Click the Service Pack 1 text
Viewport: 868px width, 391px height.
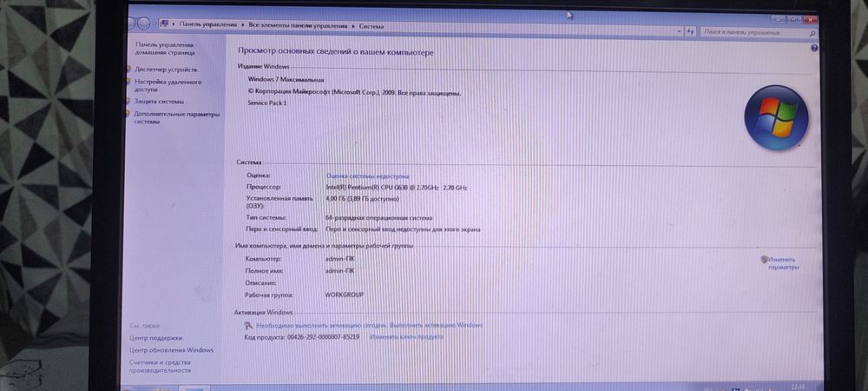pos(266,103)
